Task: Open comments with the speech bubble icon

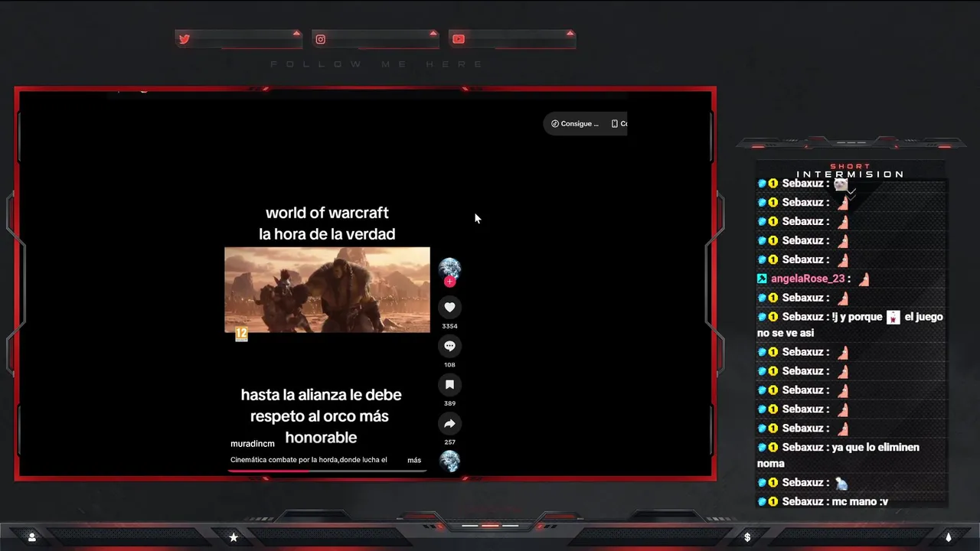Action: click(449, 346)
